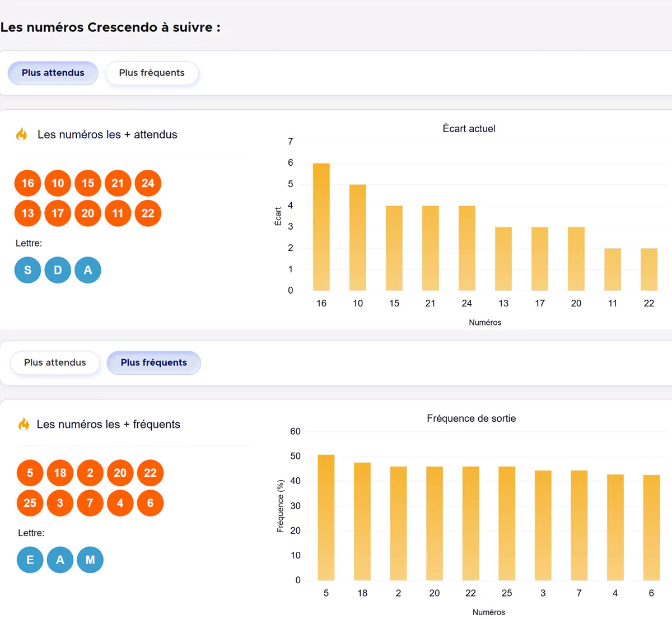
Task: Switch to the 'Plus attendus' tab near the middle
Action: tap(55, 362)
